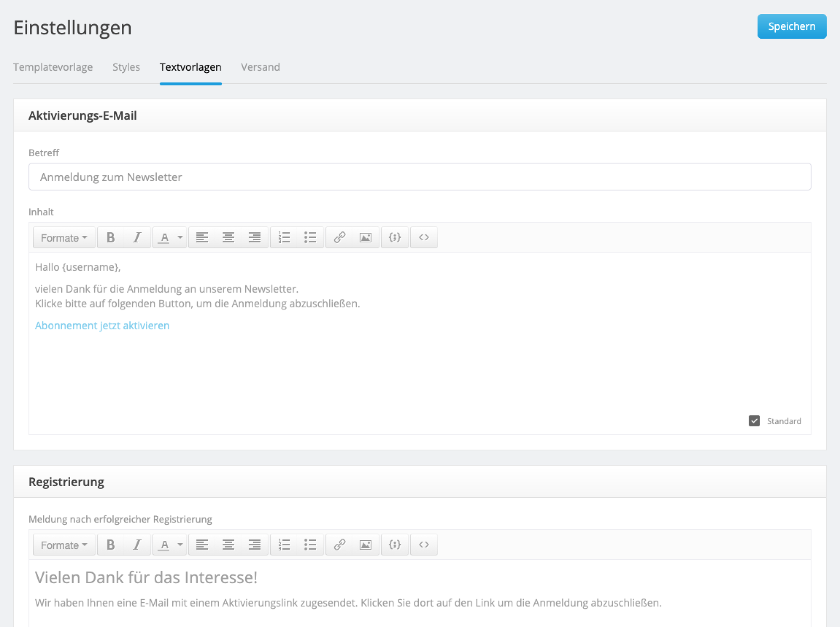This screenshot has width=840, height=627.
Task: Click into the Betreff subject field
Action: 419,177
